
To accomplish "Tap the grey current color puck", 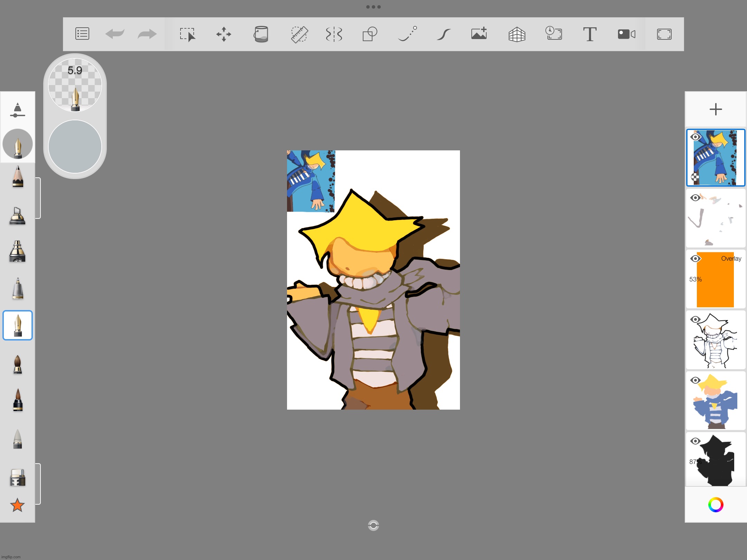I will click(x=75, y=147).
